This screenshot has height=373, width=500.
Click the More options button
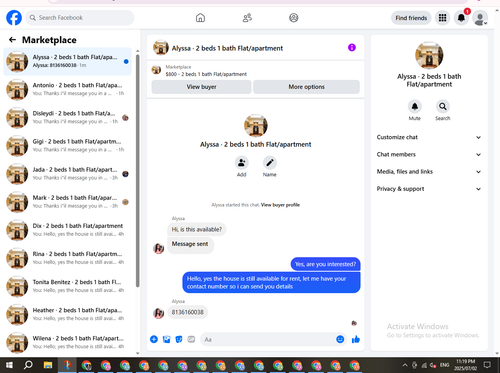pyautogui.click(x=306, y=87)
